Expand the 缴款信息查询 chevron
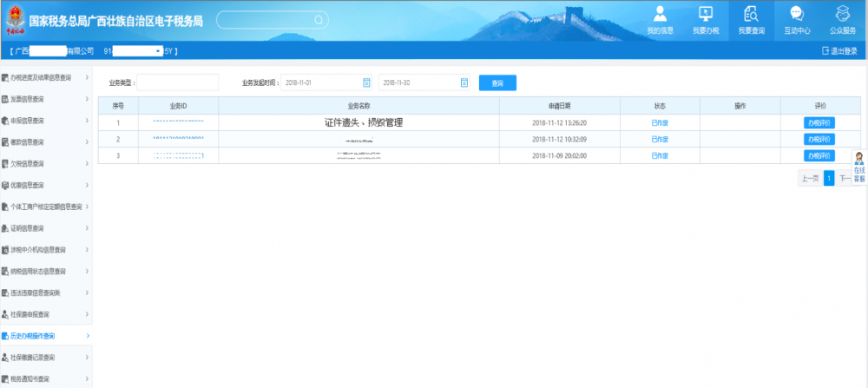The width and height of the screenshot is (868, 388). point(87,142)
